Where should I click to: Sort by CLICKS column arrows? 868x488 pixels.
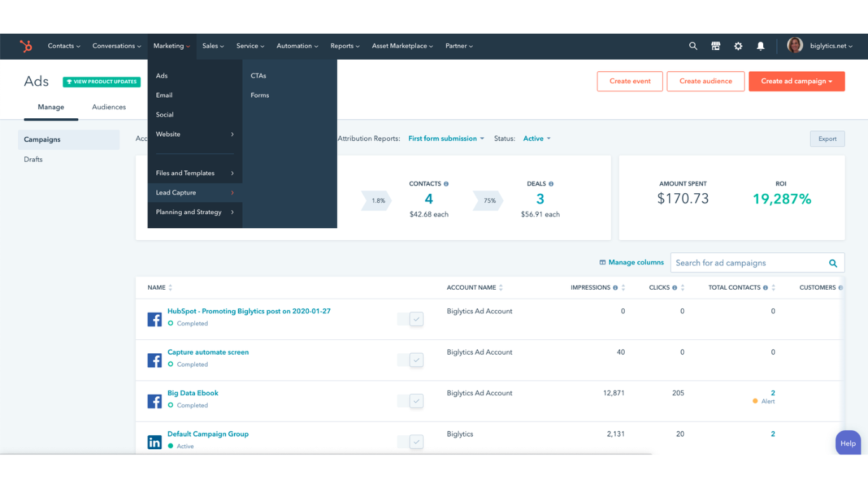[683, 288]
